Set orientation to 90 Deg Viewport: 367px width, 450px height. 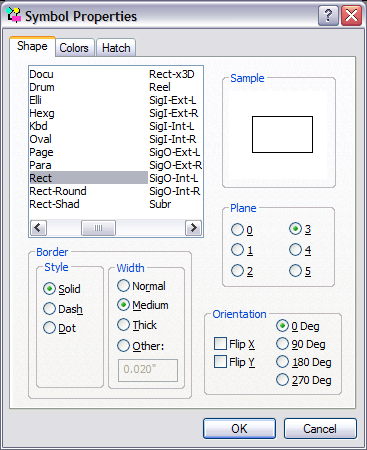[x=301, y=344]
